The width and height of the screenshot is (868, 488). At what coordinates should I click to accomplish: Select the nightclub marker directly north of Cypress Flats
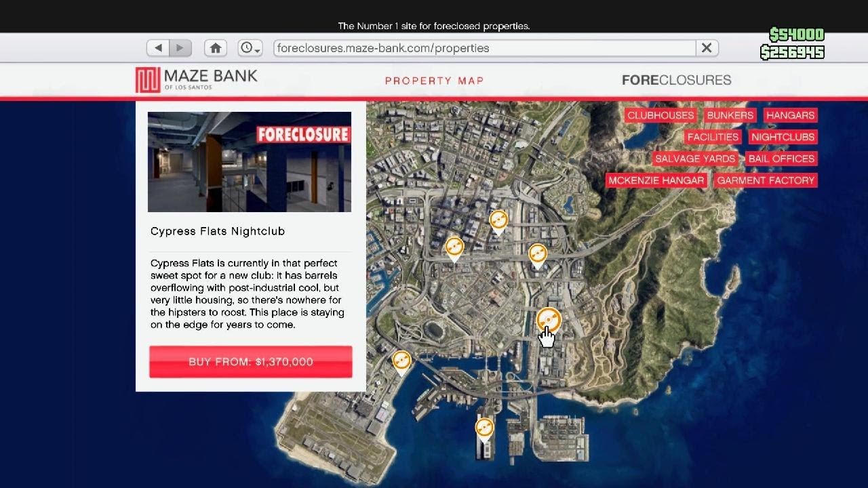pos(538,256)
